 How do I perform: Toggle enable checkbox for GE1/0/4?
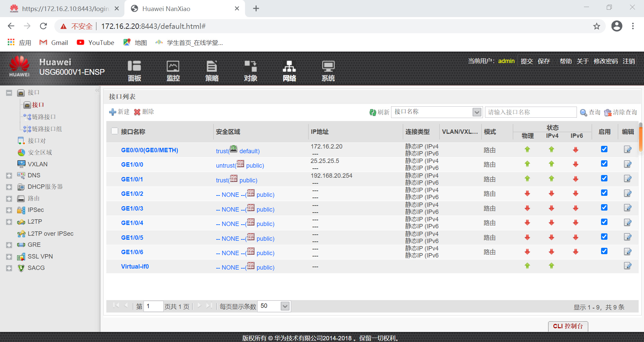pos(604,222)
